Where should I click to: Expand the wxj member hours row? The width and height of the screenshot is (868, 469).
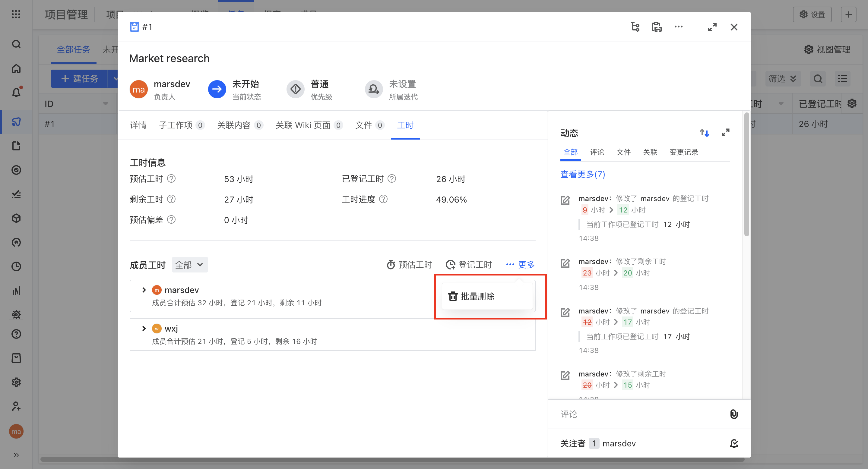coord(144,328)
